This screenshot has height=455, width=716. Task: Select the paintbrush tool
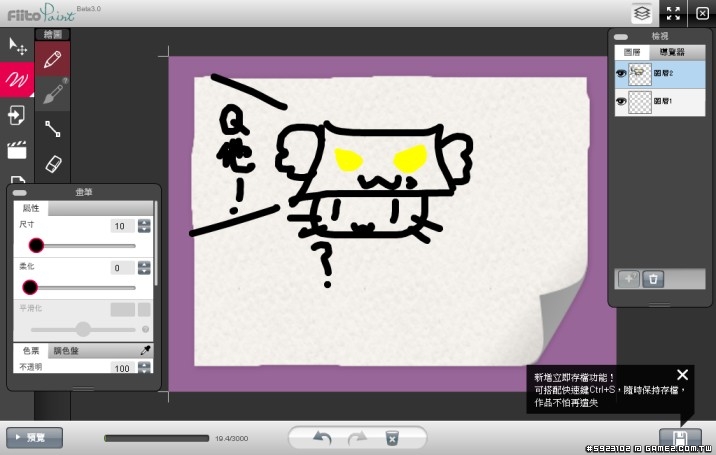54,93
